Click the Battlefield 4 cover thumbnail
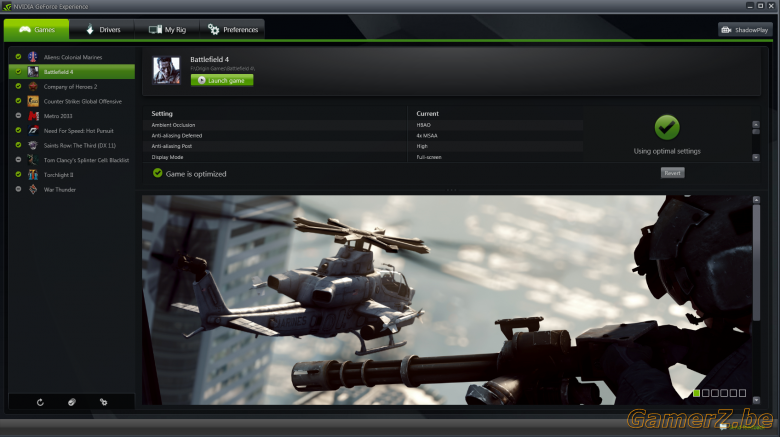Screen dimensions: 780x437 pos(166,70)
